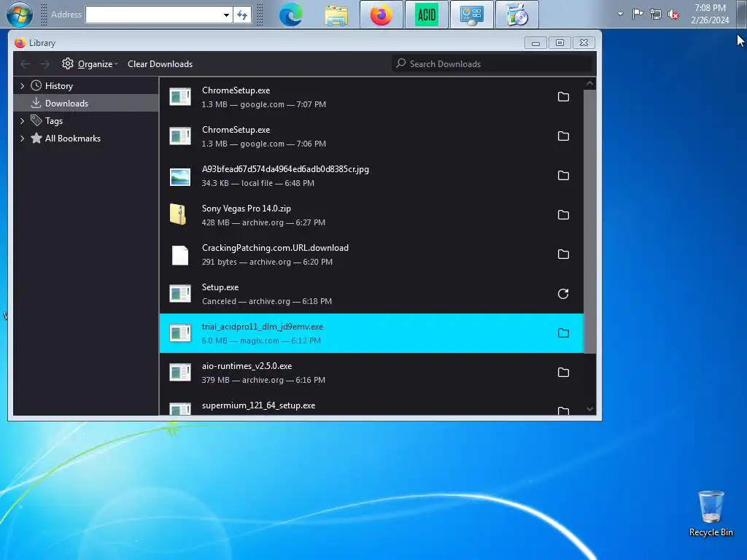Select the supermium_121_64_setup.exe entry

pos(371,404)
